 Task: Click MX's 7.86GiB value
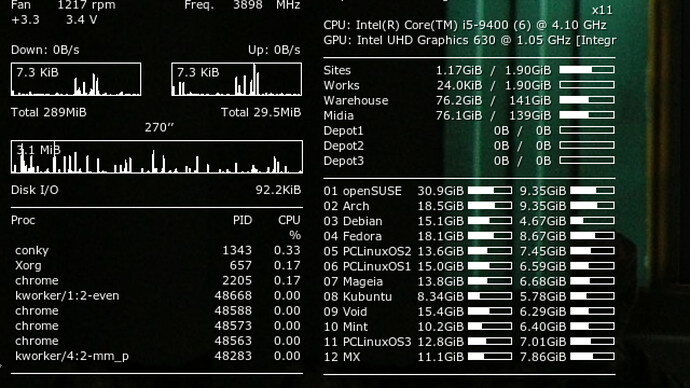click(x=543, y=357)
